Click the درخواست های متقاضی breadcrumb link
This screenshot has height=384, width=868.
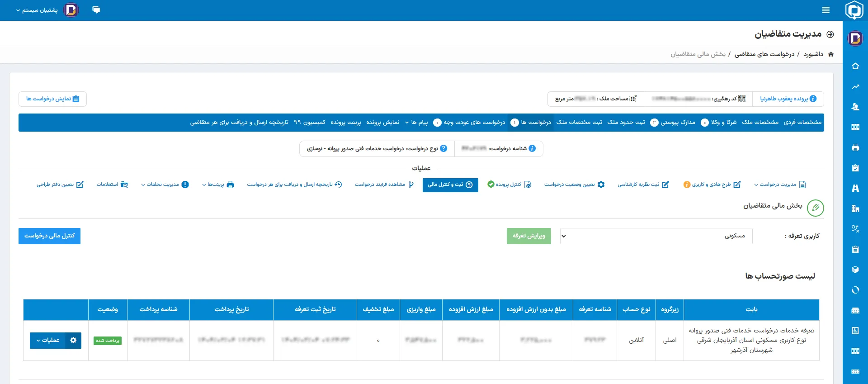point(764,54)
